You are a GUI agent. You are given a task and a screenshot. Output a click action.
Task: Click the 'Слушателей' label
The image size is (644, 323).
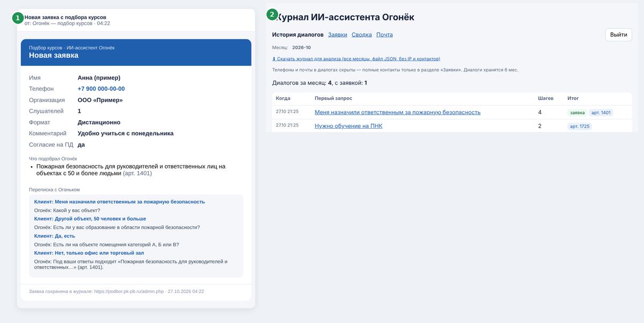(x=46, y=111)
